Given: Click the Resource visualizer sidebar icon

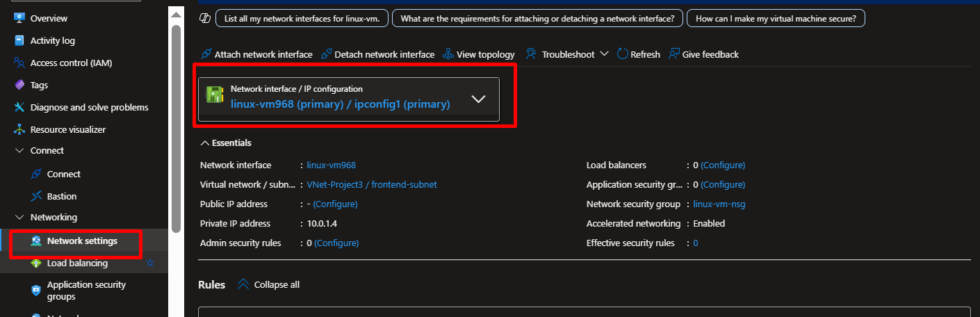Looking at the screenshot, I should (x=19, y=130).
